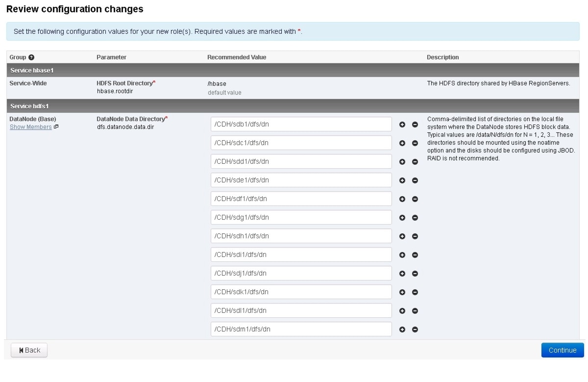Go back with the Back button
This screenshot has width=588, height=382.
[x=29, y=350]
